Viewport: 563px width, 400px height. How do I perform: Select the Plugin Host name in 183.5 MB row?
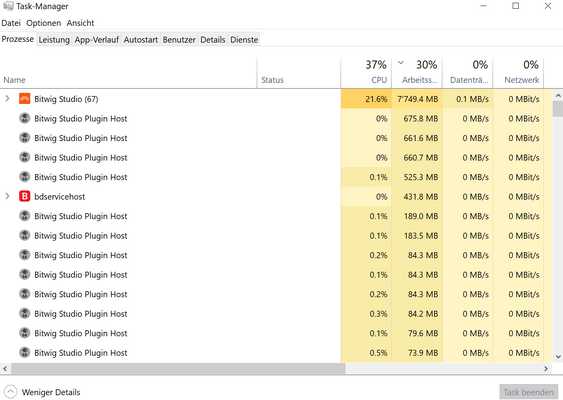click(81, 236)
